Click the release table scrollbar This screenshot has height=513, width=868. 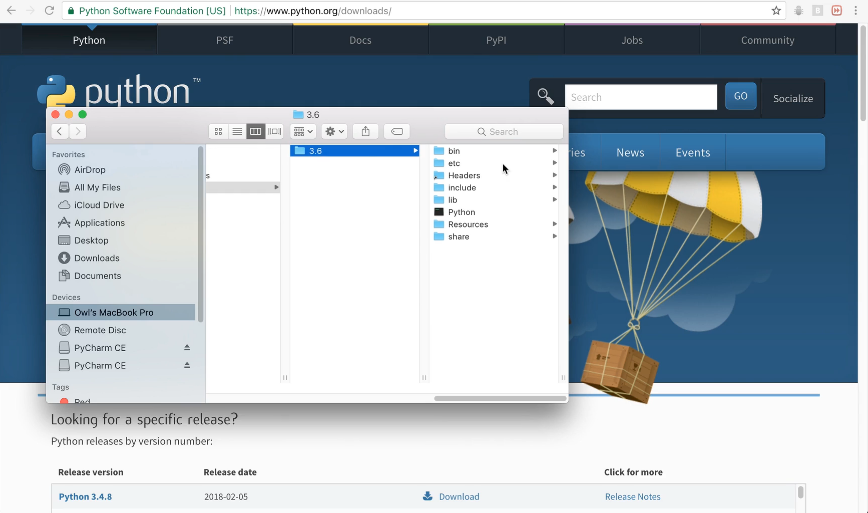coord(800,492)
